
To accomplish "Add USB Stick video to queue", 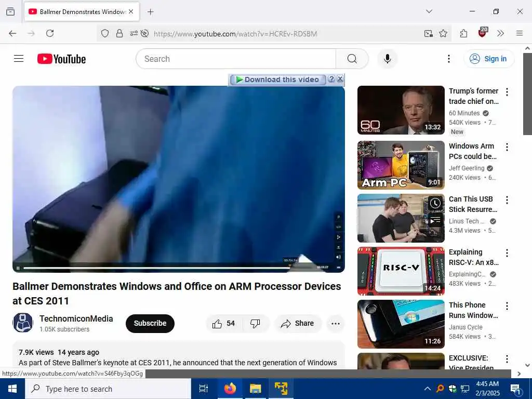I will [x=435, y=220].
